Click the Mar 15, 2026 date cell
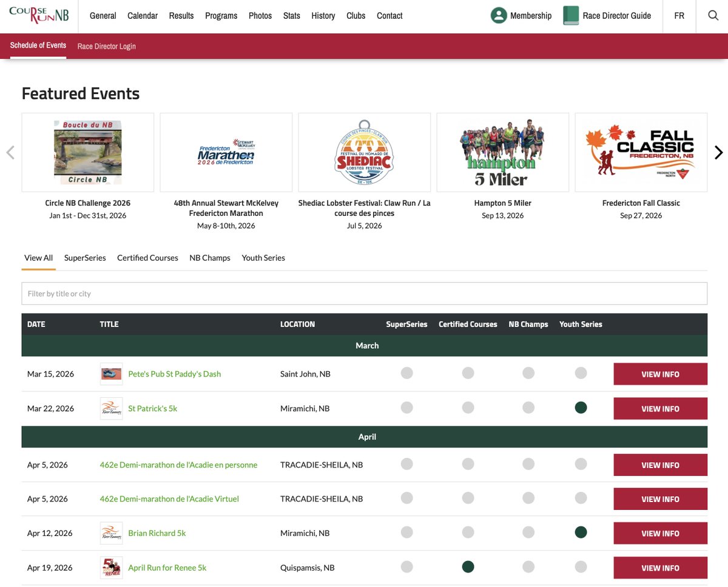This screenshot has height=587, width=728. coord(50,374)
